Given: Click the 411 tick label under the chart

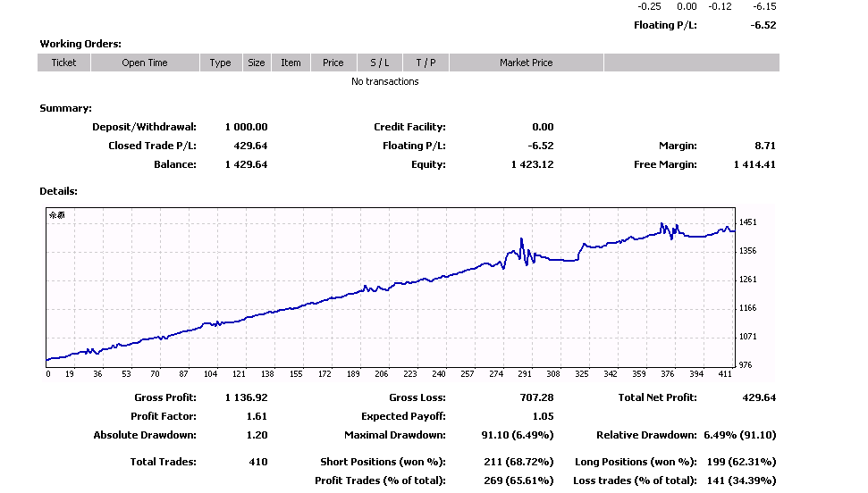Looking at the screenshot, I should pyautogui.click(x=725, y=374).
